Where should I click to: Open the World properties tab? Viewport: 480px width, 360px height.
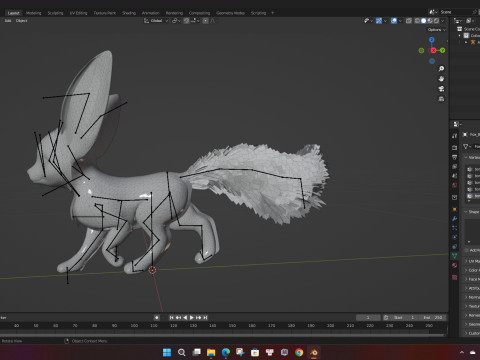point(455,185)
